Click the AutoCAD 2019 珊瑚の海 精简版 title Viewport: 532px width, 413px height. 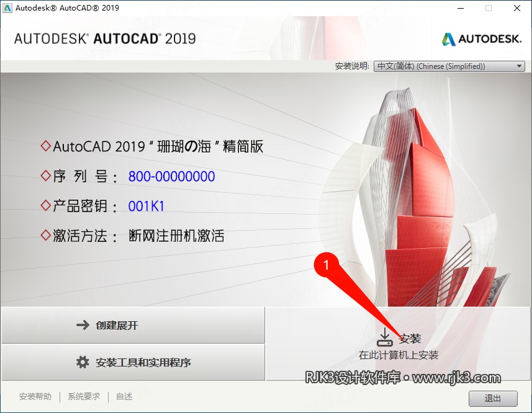[x=158, y=146]
